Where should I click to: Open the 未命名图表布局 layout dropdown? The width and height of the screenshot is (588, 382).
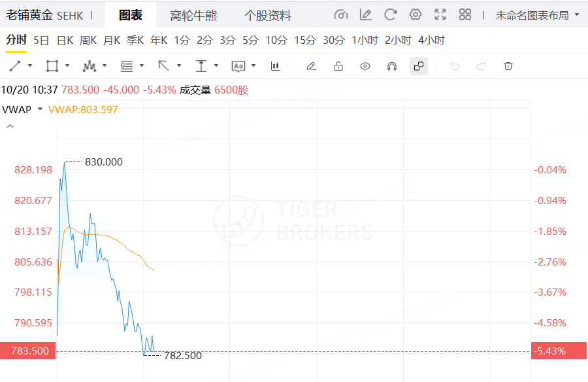537,15
